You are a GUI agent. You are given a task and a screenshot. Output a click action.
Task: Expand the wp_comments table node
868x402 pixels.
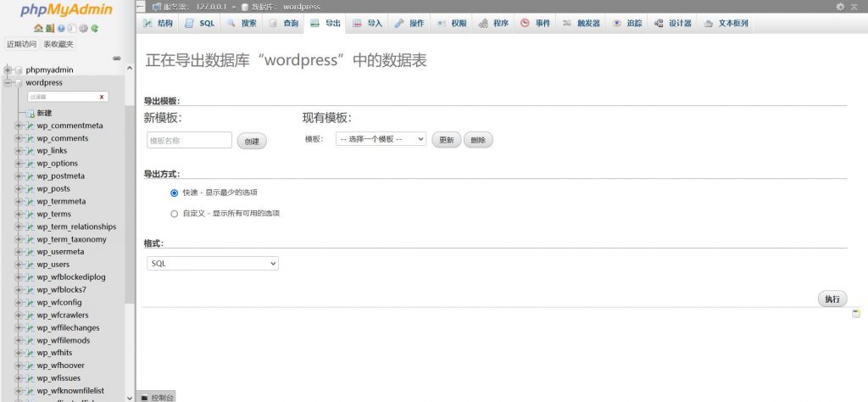pos(19,138)
